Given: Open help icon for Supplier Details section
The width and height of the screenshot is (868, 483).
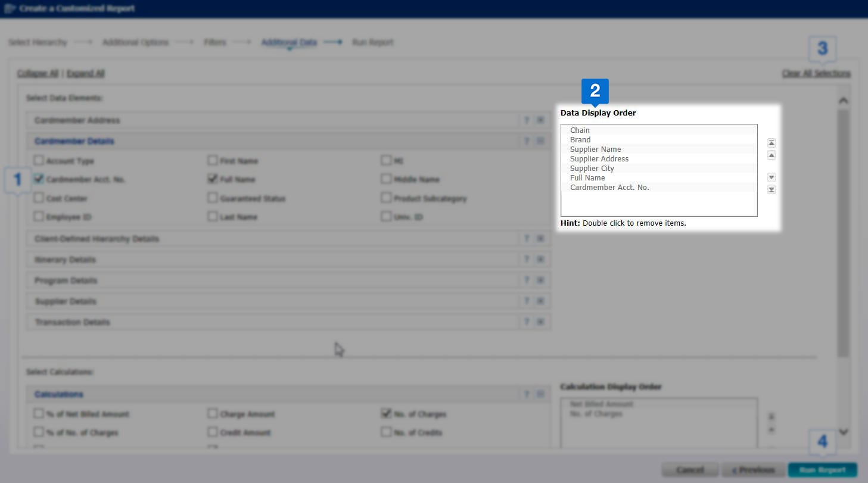Looking at the screenshot, I should 527,301.
